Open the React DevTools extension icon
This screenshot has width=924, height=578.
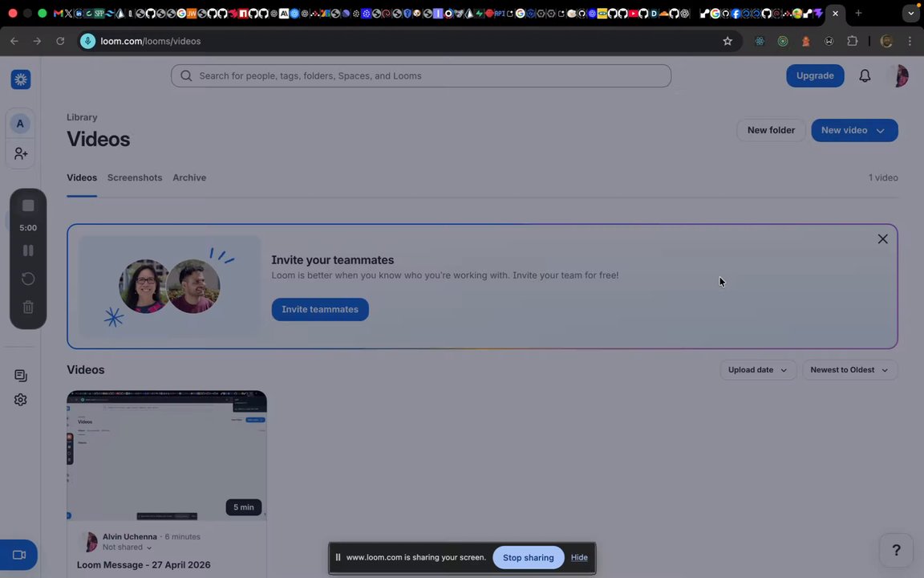(x=760, y=41)
